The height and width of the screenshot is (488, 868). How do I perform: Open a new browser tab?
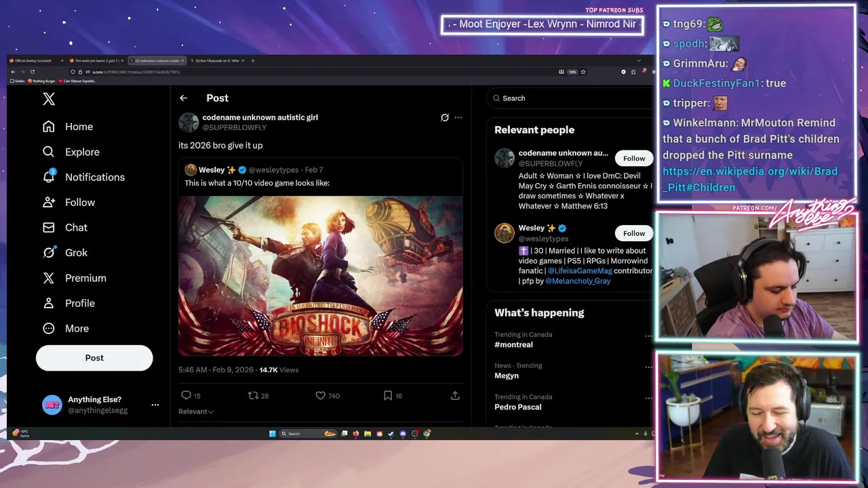tap(253, 60)
